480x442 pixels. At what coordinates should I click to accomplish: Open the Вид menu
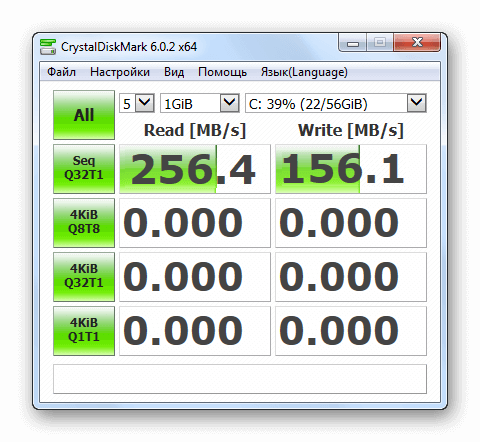pyautogui.click(x=174, y=72)
